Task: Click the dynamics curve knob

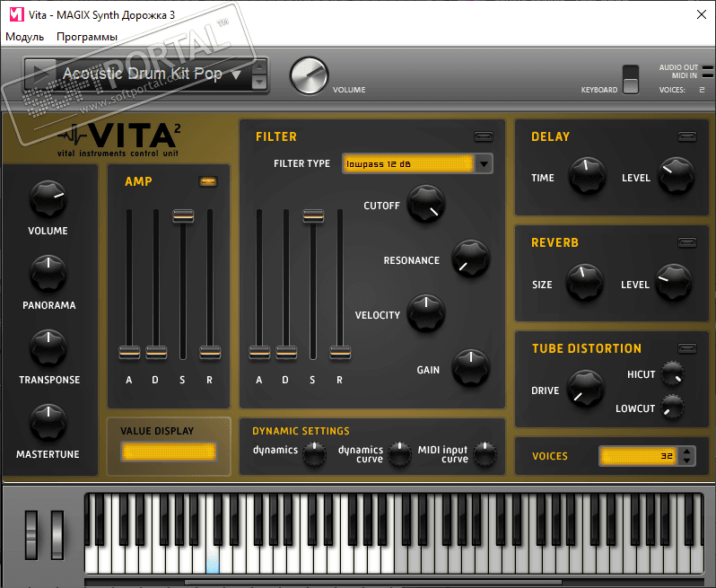Action: pyautogui.click(x=399, y=453)
